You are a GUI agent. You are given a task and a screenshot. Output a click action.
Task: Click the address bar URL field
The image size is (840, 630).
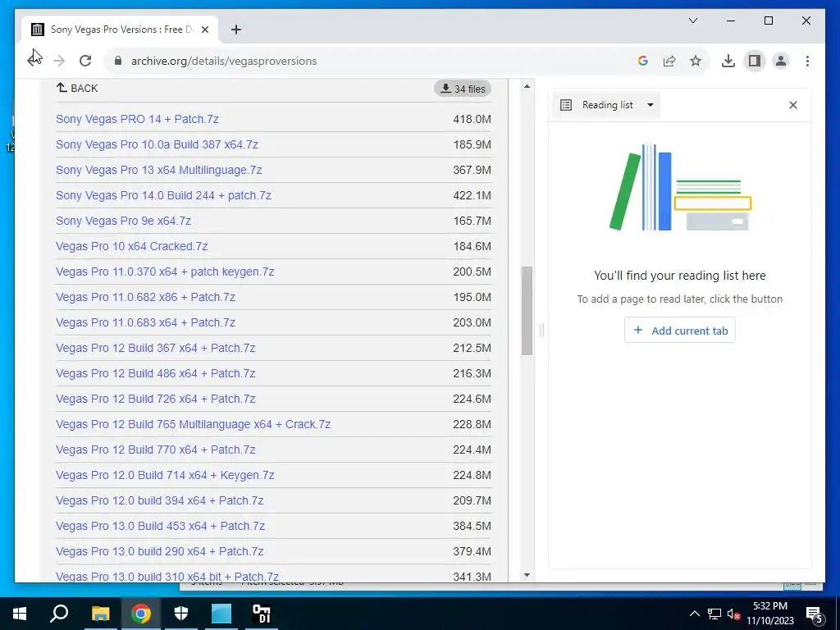pyautogui.click(x=375, y=61)
